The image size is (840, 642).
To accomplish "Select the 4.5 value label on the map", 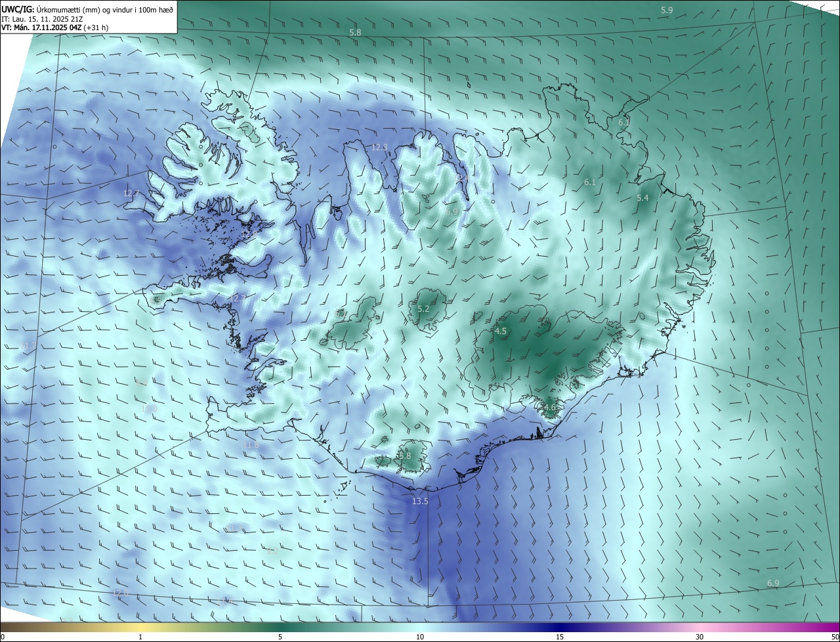I will 501,332.
